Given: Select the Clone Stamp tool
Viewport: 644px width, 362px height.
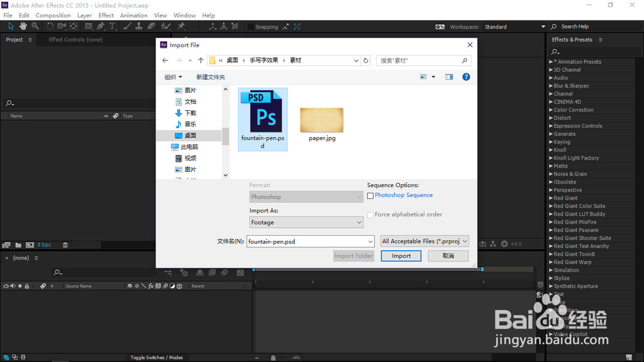Looking at the screenshot, I should [x=139, y=26].
